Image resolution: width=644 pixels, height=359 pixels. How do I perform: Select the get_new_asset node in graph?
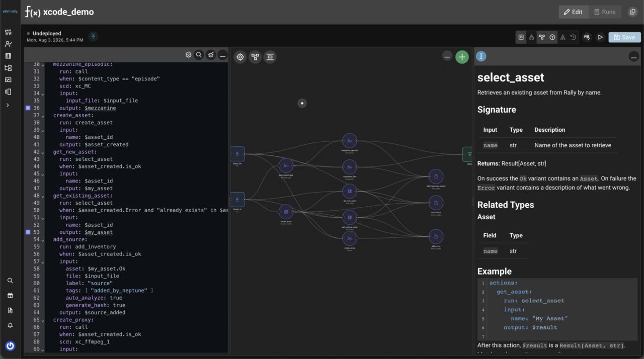(350, 191)
